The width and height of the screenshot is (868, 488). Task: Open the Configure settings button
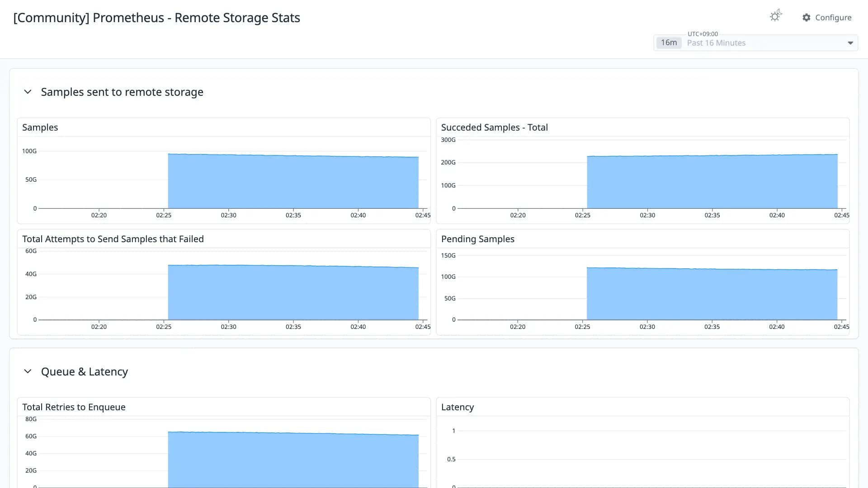coord(827,17)
